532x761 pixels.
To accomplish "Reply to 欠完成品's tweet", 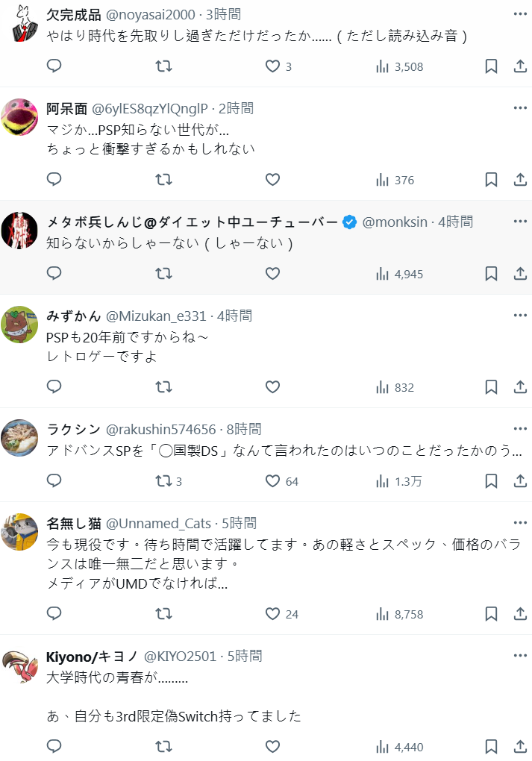I will (54, 66).
